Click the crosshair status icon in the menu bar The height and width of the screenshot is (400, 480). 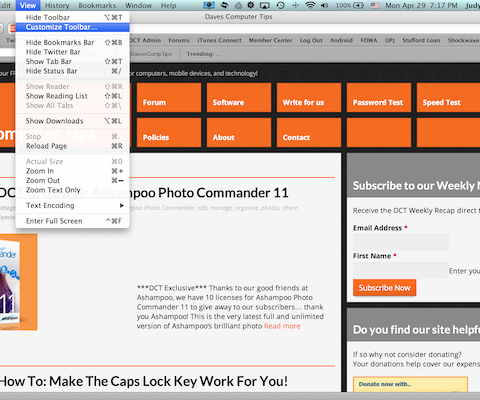(x=296, y=6)
